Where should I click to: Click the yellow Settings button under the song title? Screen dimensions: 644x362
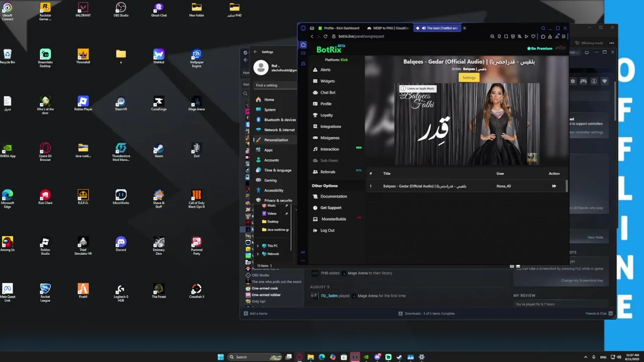pyautogui.click(x=469, y=77)
